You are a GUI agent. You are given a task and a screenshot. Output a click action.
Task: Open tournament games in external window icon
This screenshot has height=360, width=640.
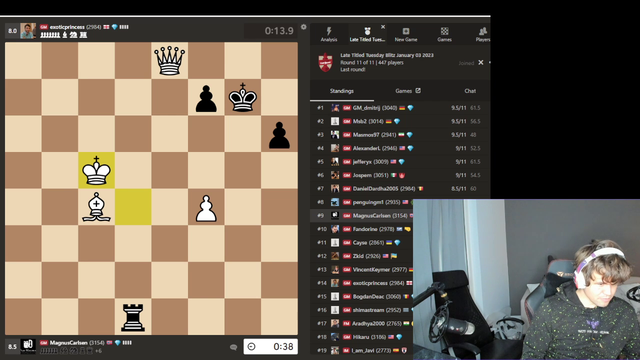(418, 91)
